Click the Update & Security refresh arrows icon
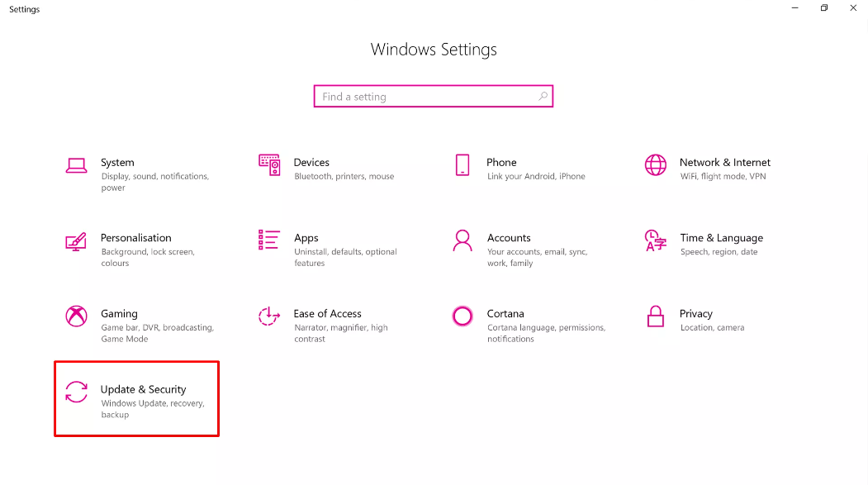 (x=76, y=392)
